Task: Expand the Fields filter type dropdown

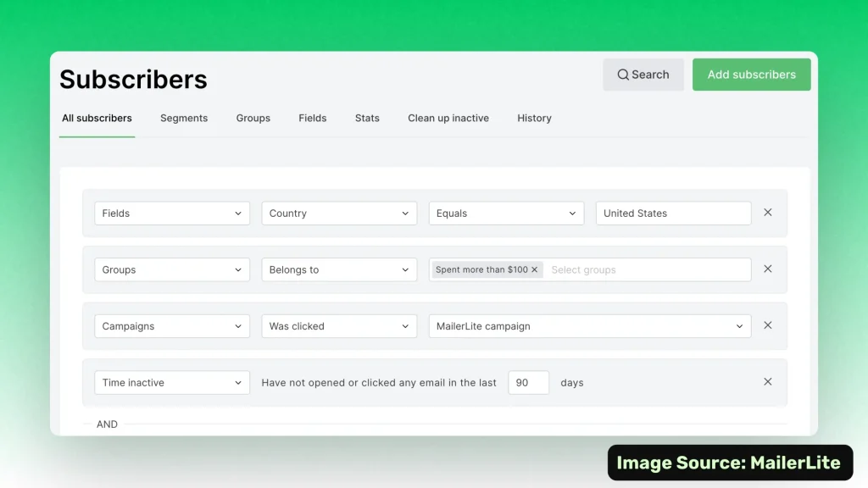Action: (x=172, y=213)
